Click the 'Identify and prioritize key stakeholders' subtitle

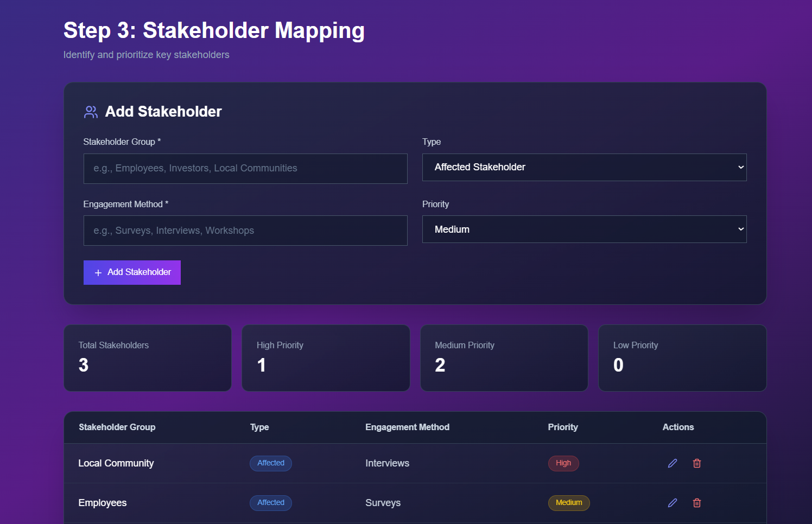click(x=147, y=55)
